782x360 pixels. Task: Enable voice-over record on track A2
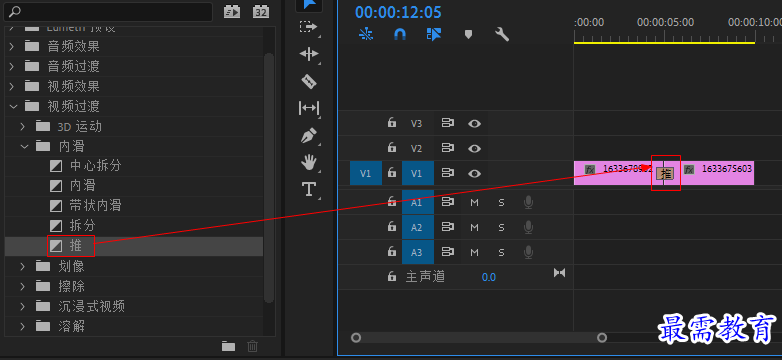tap(528, 227)
